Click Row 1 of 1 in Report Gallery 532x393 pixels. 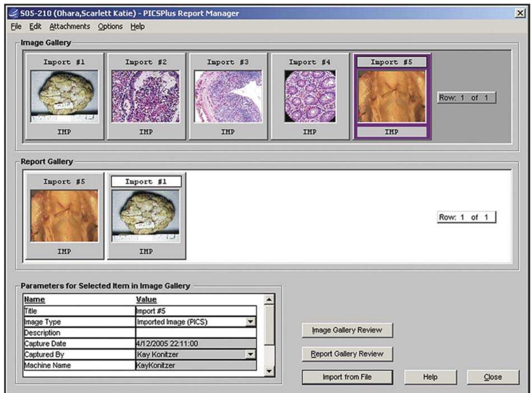point(466,217)
